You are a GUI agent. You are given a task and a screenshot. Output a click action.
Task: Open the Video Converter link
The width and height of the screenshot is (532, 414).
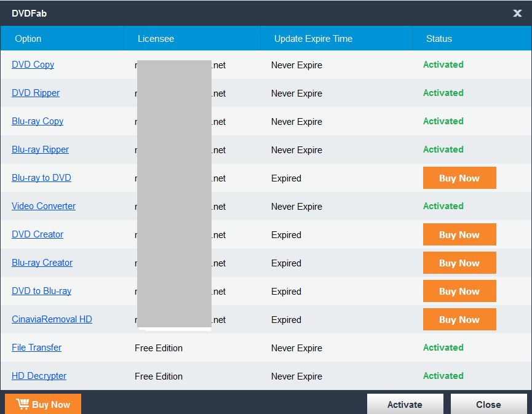pyautogui.click(x=44, y=206)
